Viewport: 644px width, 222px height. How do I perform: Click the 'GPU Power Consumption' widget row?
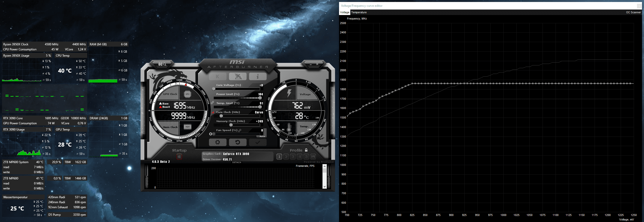tap(45, 123)
